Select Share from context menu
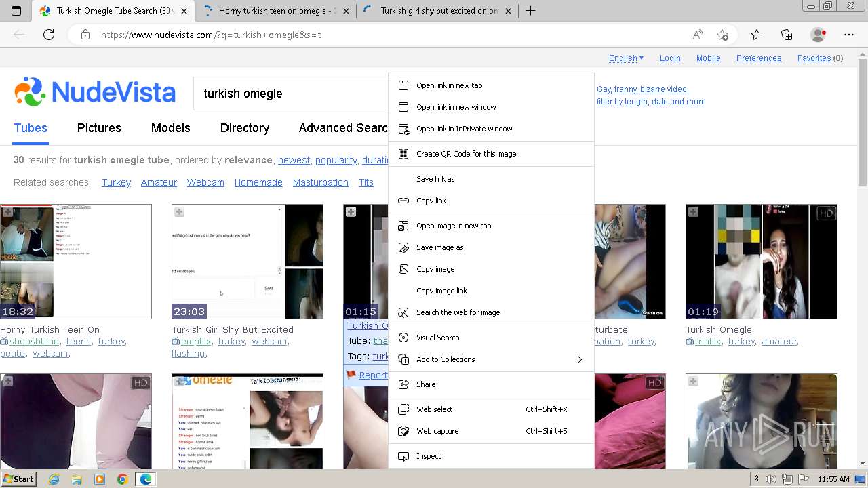This screenshot has height=488, width=868. [491, 384]
